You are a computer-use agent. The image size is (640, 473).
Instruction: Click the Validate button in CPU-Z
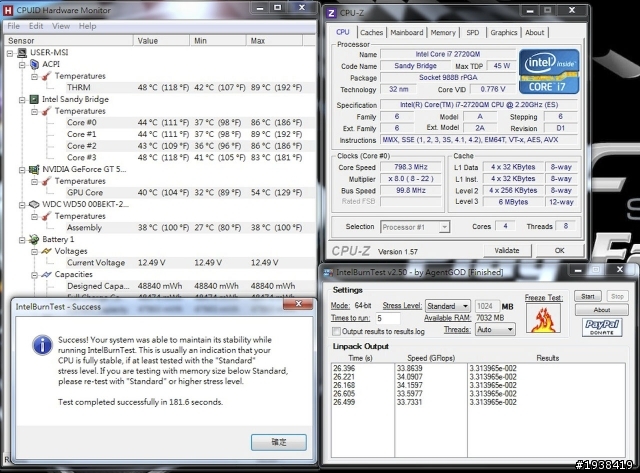[507, 251]
